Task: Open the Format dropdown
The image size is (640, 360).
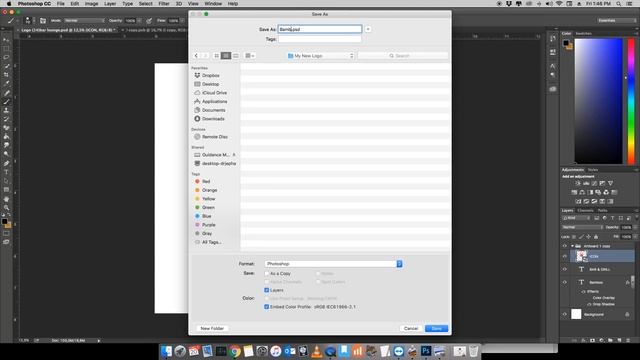Action: pyautogui.click(x=333, y=264)
